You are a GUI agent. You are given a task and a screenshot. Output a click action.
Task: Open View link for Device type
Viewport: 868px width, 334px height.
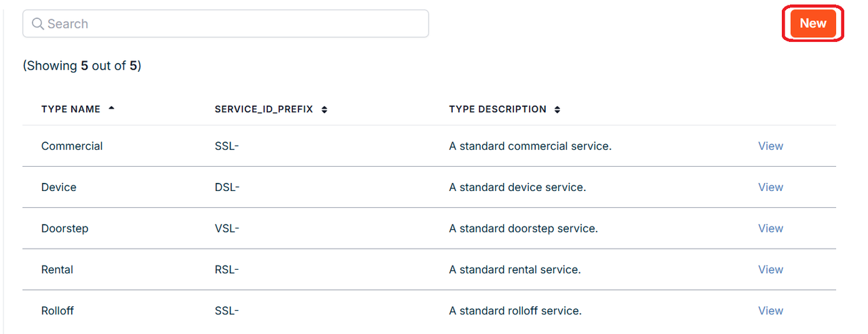point(770,187)
